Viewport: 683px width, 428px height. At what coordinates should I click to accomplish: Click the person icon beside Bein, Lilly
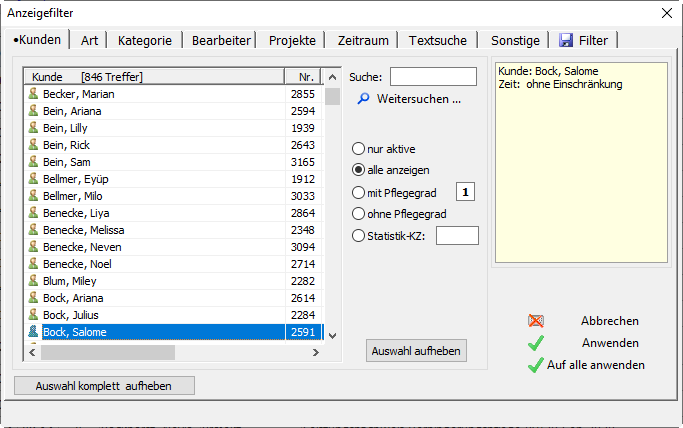(x=33, y=128)
